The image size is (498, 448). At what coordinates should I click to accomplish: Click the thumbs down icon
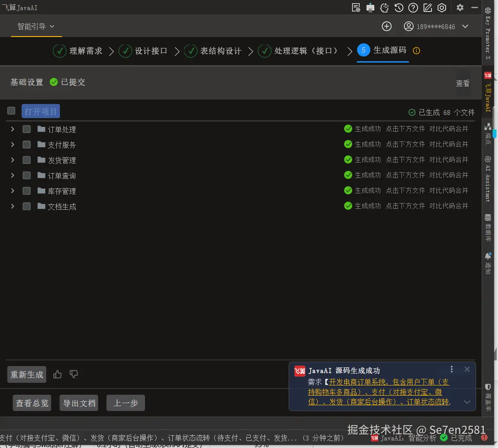(74, 374)
